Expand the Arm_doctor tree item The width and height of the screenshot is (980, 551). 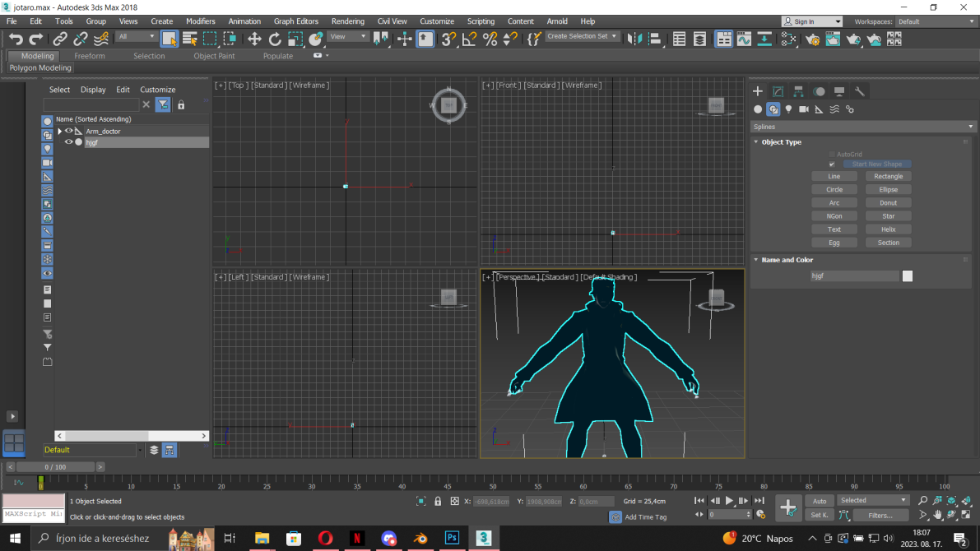click(60, 132)
